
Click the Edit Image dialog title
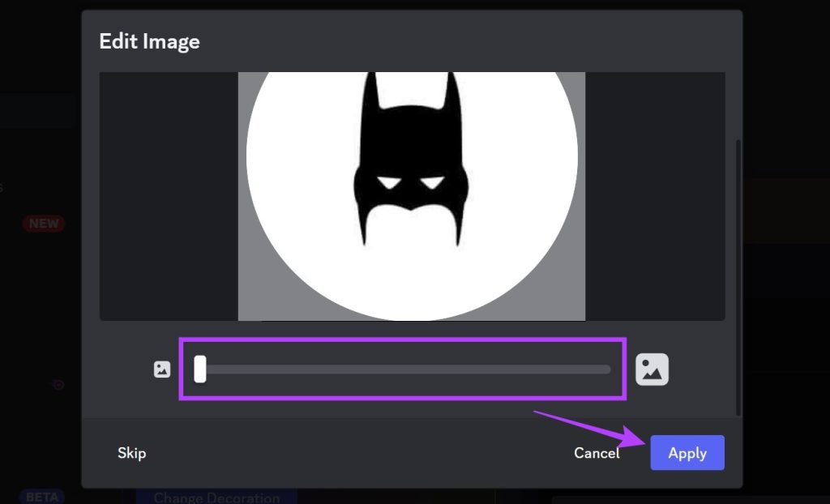[x=149, y=41]
